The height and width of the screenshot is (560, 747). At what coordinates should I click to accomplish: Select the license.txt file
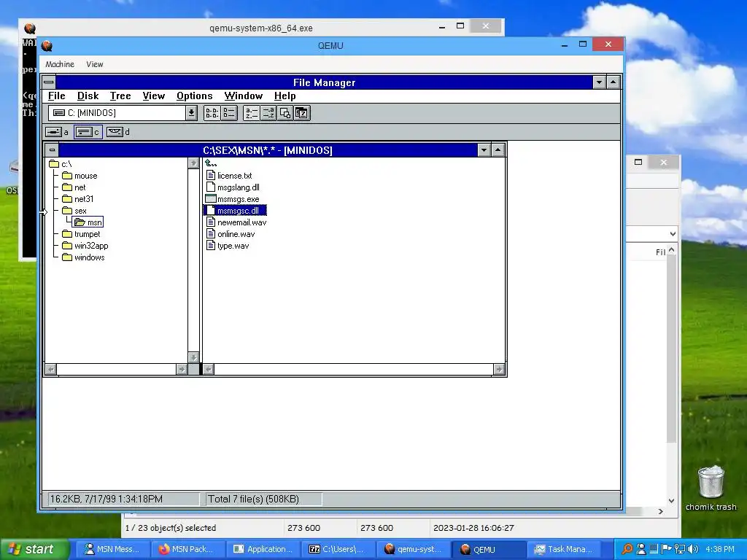pyautogui.click(x=229, y=176)
